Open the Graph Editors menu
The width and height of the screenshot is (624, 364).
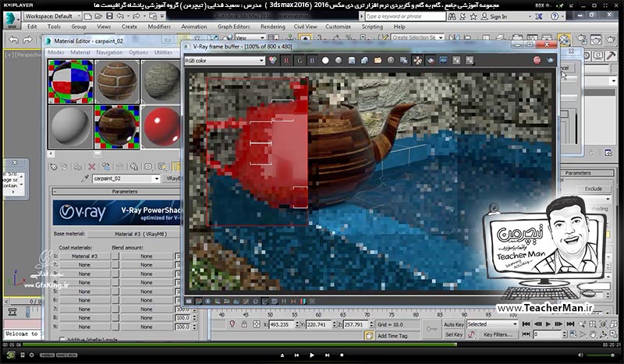click(x=233, y=27)
